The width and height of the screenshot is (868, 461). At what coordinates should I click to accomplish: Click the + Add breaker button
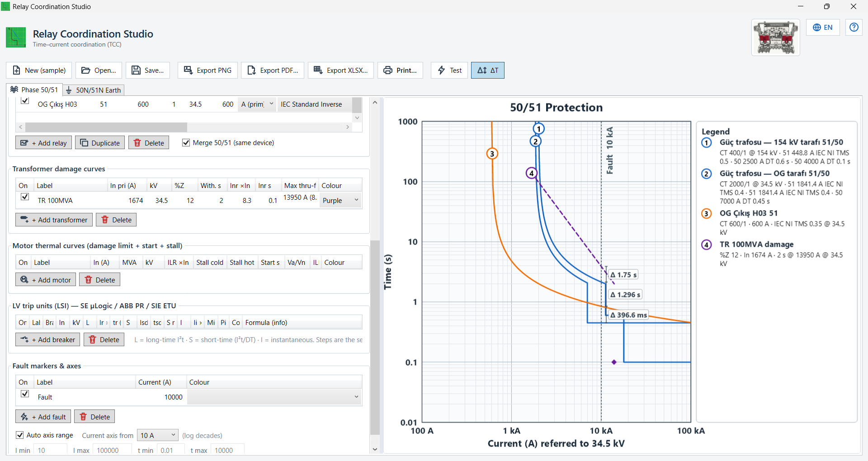point(48,339)
